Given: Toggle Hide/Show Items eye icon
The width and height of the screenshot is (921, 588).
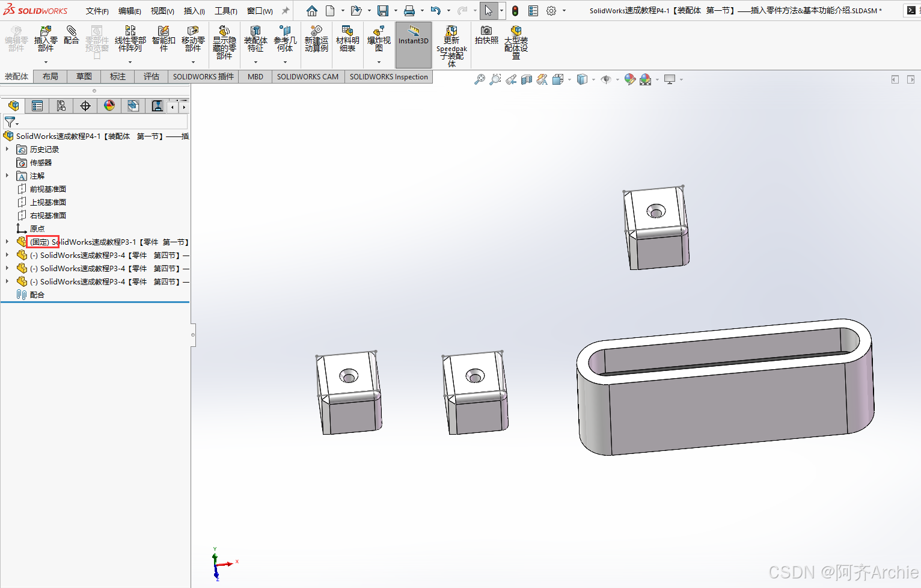Looking at the screenshot, I should tap(606, 79).
